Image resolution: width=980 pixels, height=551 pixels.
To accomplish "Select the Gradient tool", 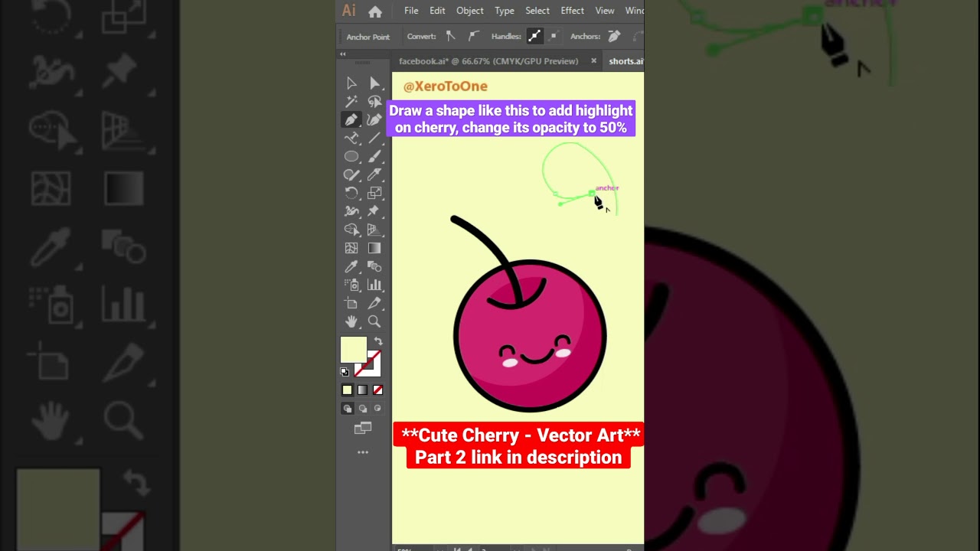I will click(x=374, y=248).
